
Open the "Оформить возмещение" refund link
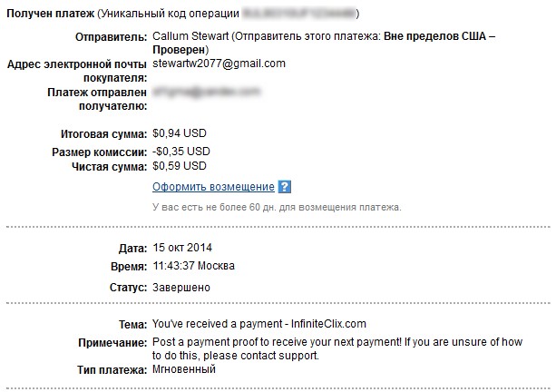(213, 187)
